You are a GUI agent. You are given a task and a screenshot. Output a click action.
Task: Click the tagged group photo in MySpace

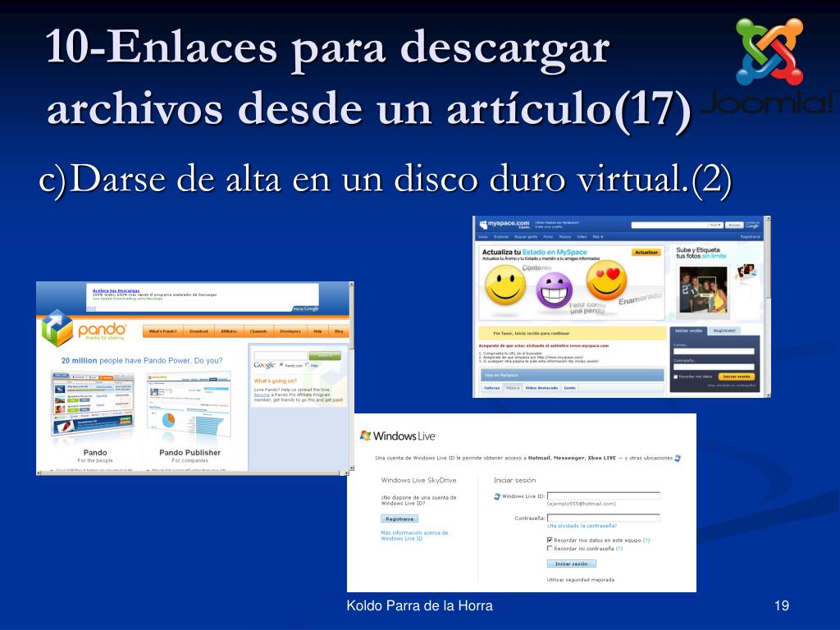[x=703, y=290]
